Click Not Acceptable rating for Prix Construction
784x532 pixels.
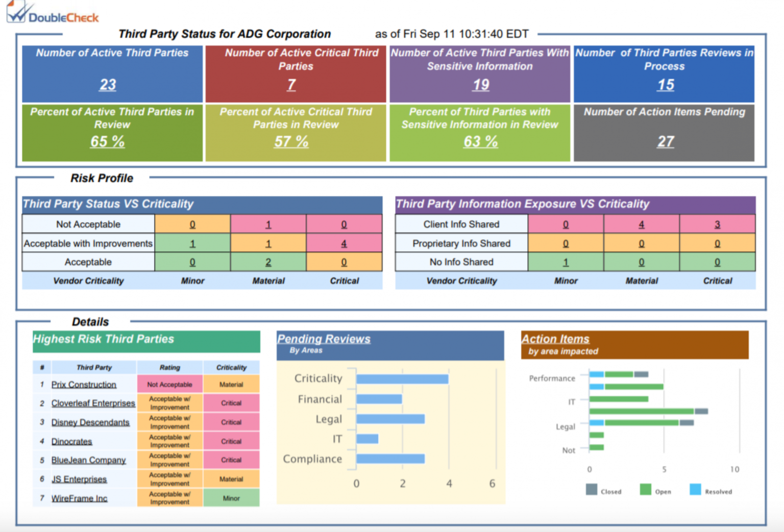170,385
